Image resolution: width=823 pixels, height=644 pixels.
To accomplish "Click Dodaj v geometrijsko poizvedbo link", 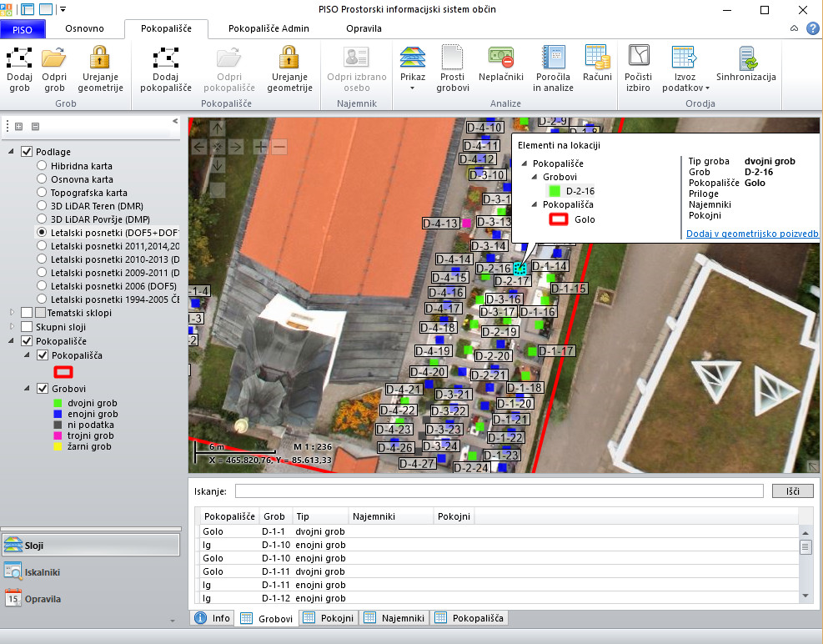I will point(751,234).
